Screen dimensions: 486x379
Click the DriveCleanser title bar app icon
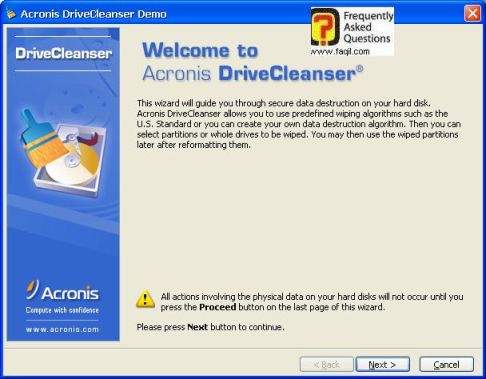pyautogui.click(x=11, y=14)
